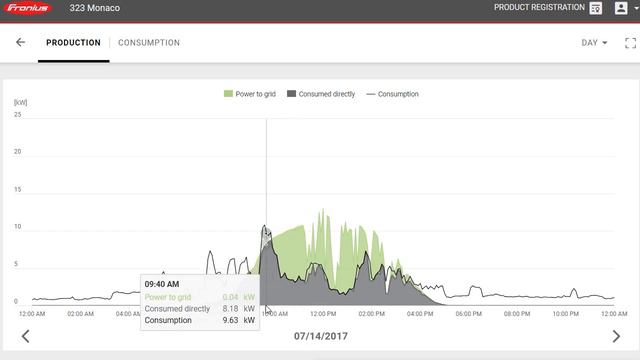The height and width of the screenshot is (360, 640).
Task: Click the Fronius logo
Action: (x=28, y=8)
